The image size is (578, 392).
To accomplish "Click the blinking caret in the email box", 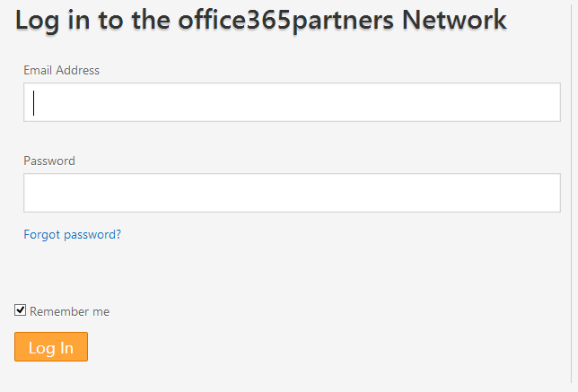I will coord(33,103).
